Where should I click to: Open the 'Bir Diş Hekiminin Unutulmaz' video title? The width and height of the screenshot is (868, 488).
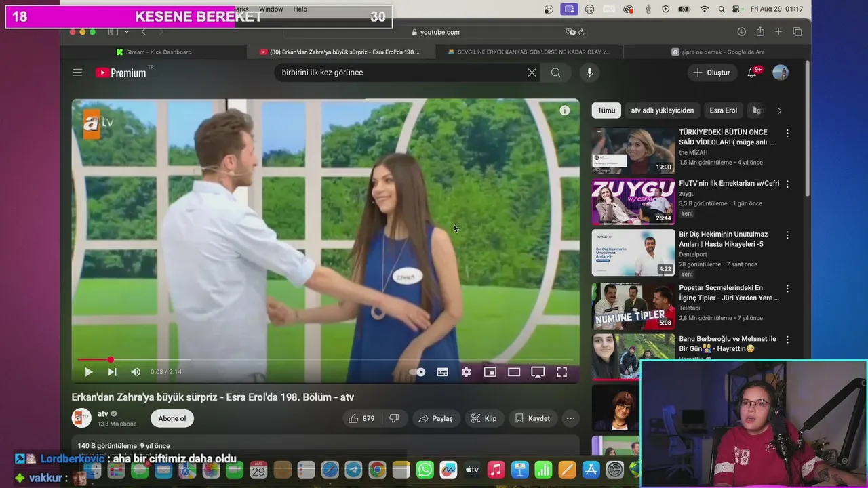[724, 239]
